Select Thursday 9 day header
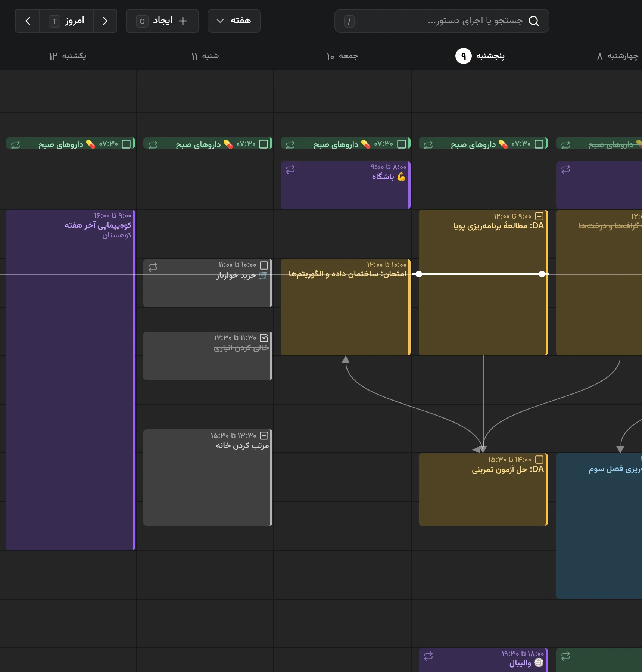Viewport: 642px width, 672px height. click(x=480, y=56)
